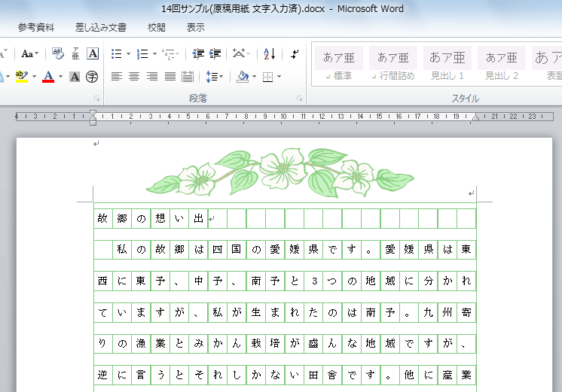Open the enclosed character (circled 字) tool
The image size is (562, 392).
[92, 77]
